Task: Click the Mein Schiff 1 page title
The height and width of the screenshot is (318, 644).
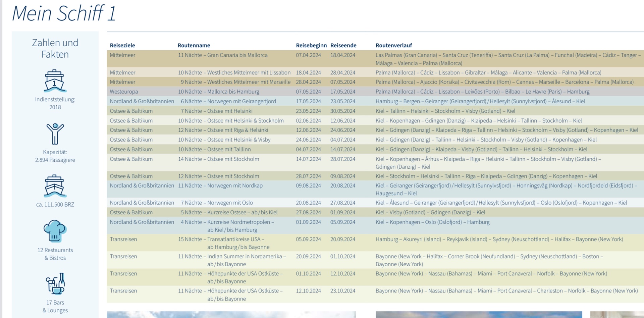Action: tap(64, 13)
